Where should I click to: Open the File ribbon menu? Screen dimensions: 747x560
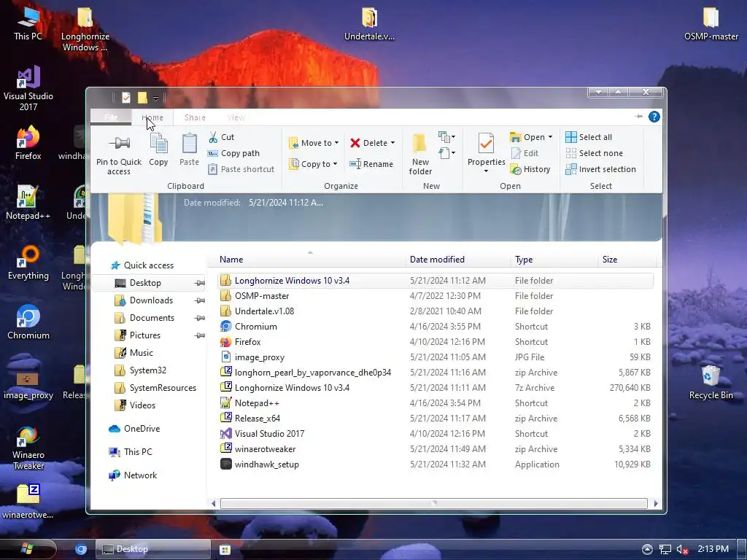point(111,117)
